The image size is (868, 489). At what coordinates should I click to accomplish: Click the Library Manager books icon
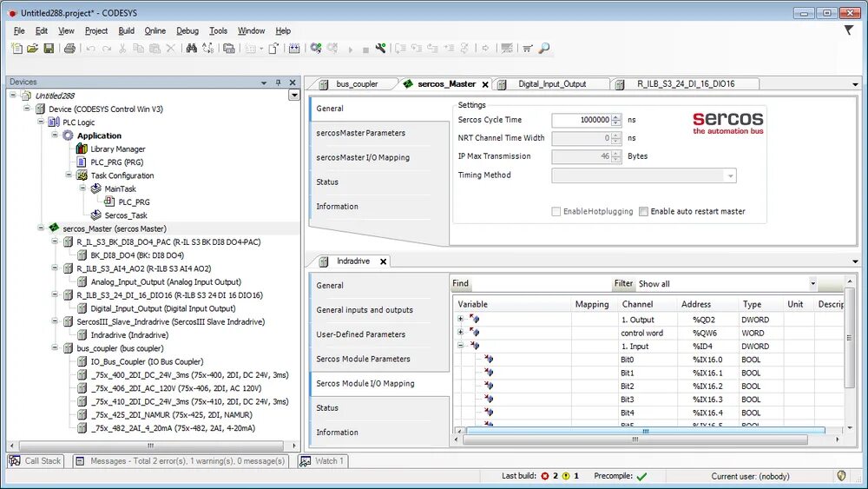pos(82,149)
